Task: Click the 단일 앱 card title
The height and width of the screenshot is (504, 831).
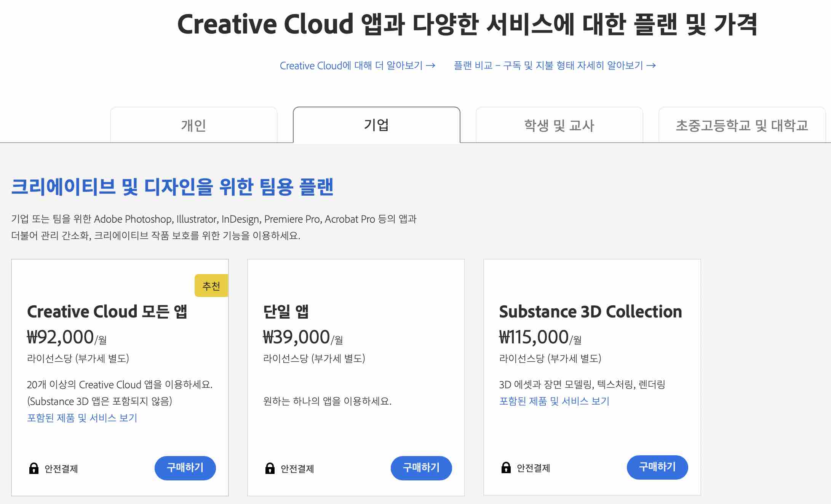Action: [x=286, y=312]
